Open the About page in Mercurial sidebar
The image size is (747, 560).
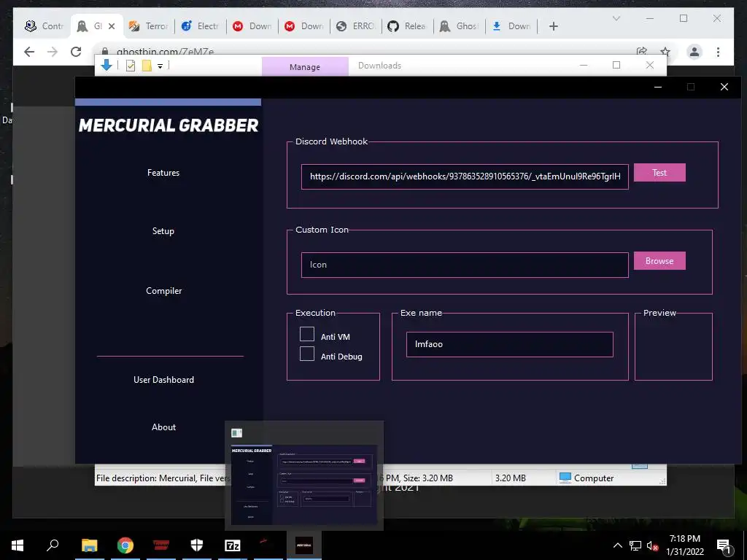pyautogui.click(x=164, y=427)
